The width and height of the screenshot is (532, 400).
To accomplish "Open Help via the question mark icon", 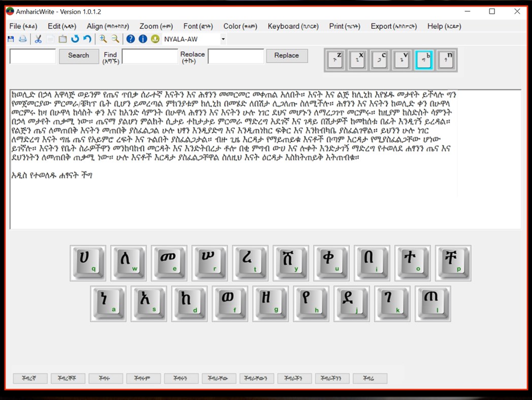I will click(130, 39).
